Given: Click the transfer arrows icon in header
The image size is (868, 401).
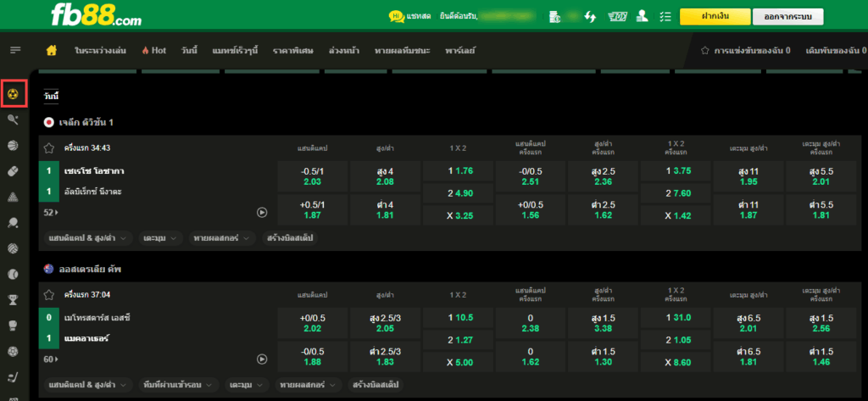Looking at the screenshot, I should pos(590,17).
